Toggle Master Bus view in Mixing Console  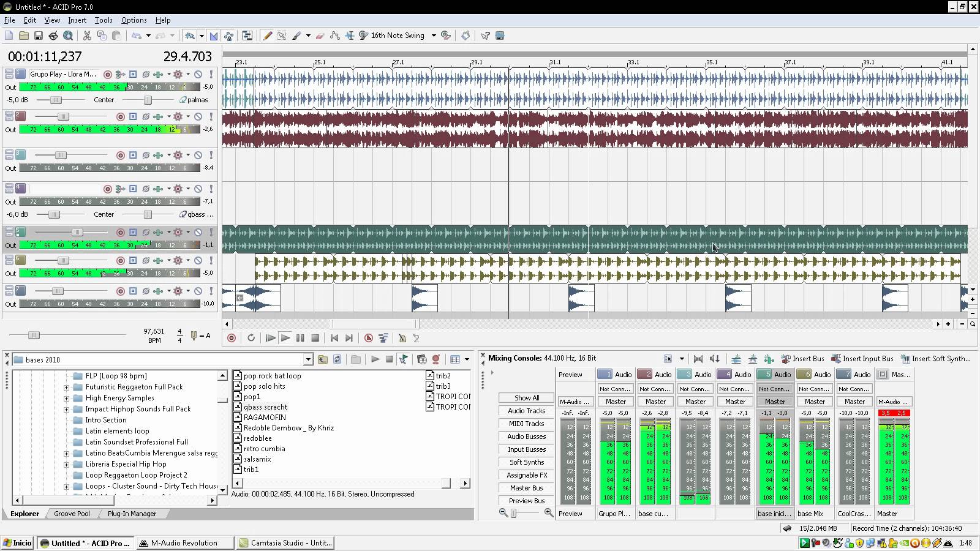(x=526, y=488)
